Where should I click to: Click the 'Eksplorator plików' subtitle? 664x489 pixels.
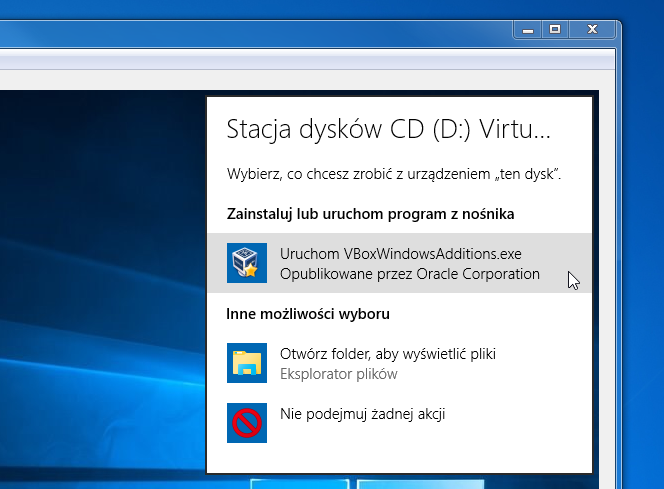(x=339, y=374)
